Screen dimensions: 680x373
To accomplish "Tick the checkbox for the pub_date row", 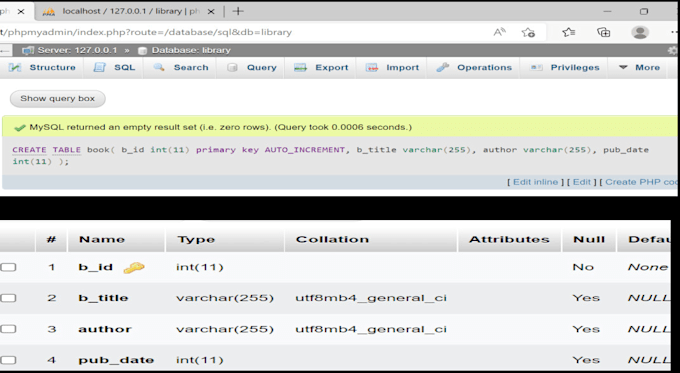I will coord(8,360).
